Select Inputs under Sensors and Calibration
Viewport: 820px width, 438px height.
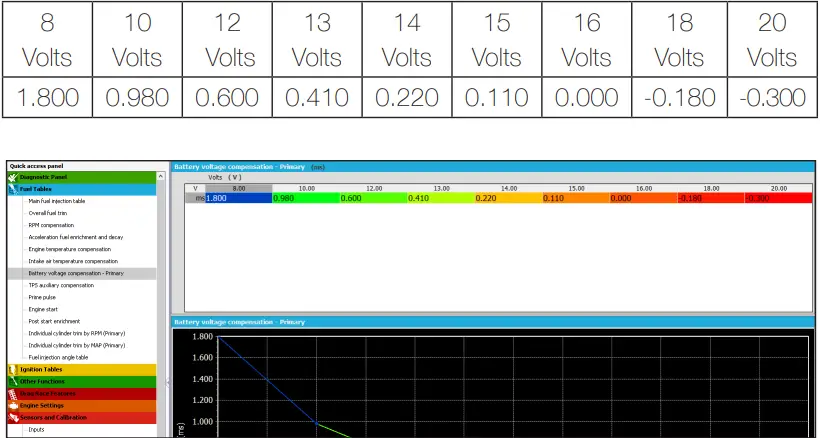pos(36,430)
